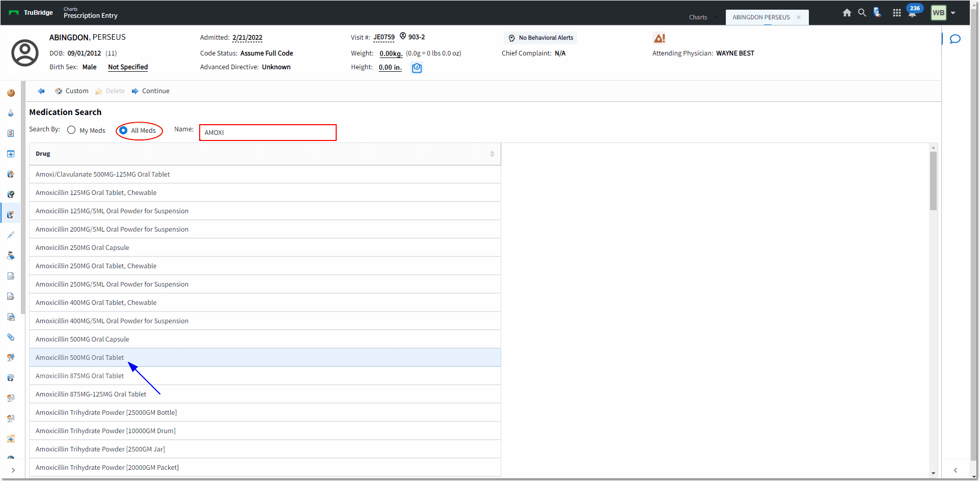Click the Delete toolbar button
Screen dimensions: 980x482
(x=110, y=91)
